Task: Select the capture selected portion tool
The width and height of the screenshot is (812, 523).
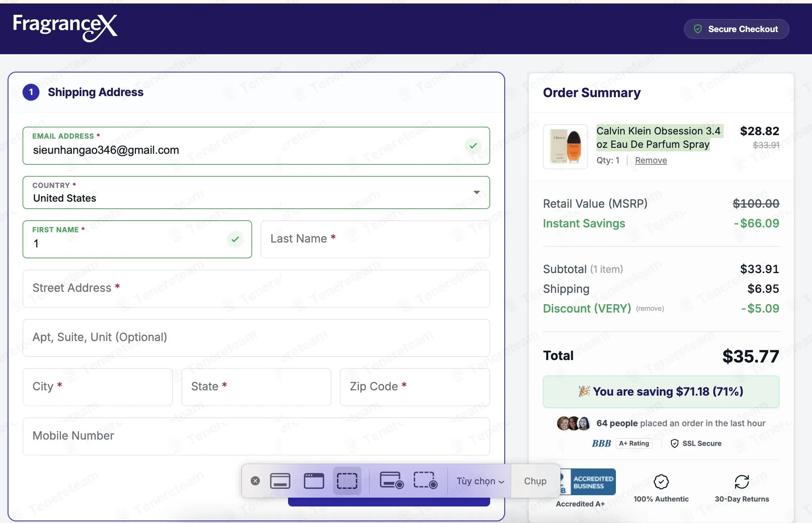Action: coord(347,481)
